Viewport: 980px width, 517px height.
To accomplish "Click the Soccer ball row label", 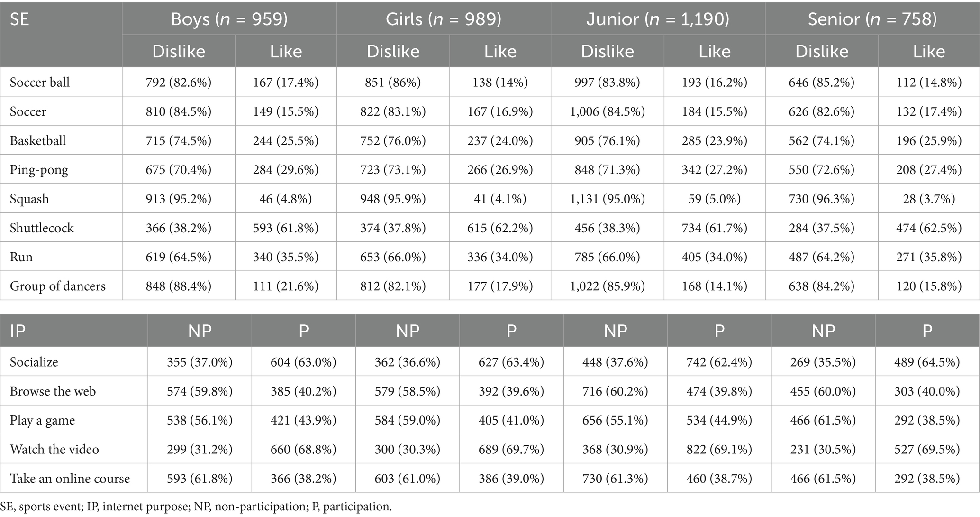I will click(x=40, y=82).
